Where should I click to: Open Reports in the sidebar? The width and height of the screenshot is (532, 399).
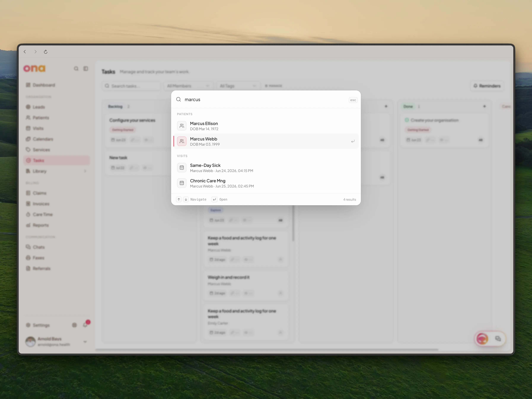click(57, 225)
